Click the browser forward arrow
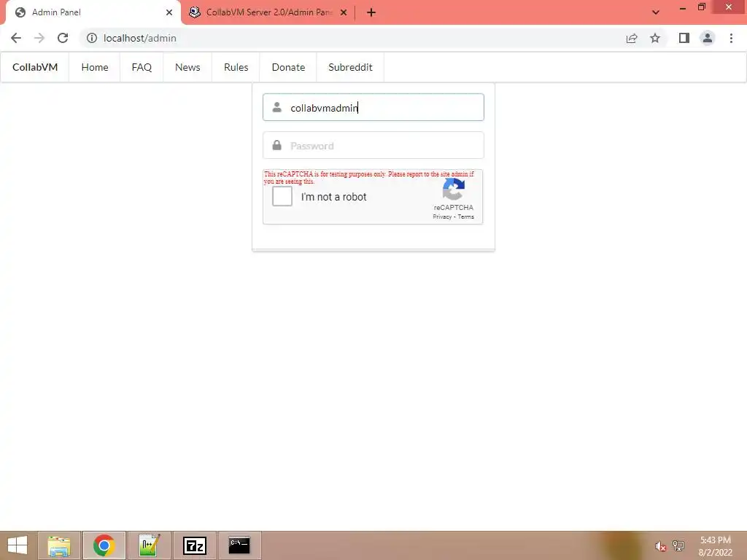Image resolution: width=747 pixels, height=560 pixels. coord(39,38)
